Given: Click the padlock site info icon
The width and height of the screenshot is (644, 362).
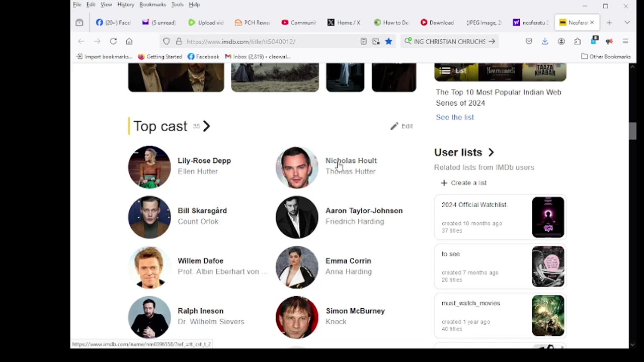Looking at the screenshot, I should pyautogui.click(x=179, y=41).
